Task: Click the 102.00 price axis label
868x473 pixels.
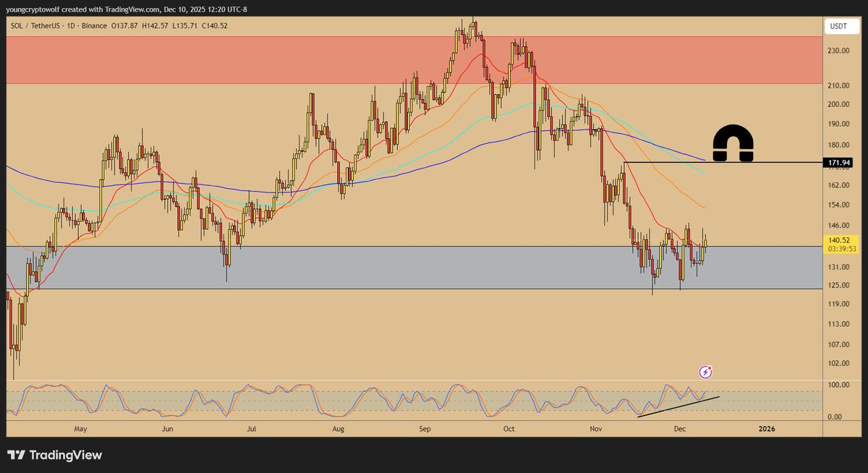Action: (839, 363)
